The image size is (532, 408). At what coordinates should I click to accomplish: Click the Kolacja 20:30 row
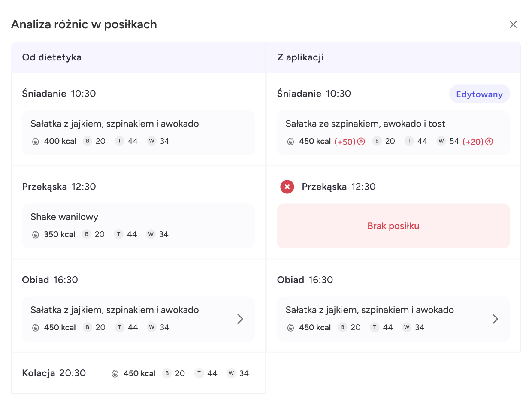pyautogui.click(x=54, y=373)
